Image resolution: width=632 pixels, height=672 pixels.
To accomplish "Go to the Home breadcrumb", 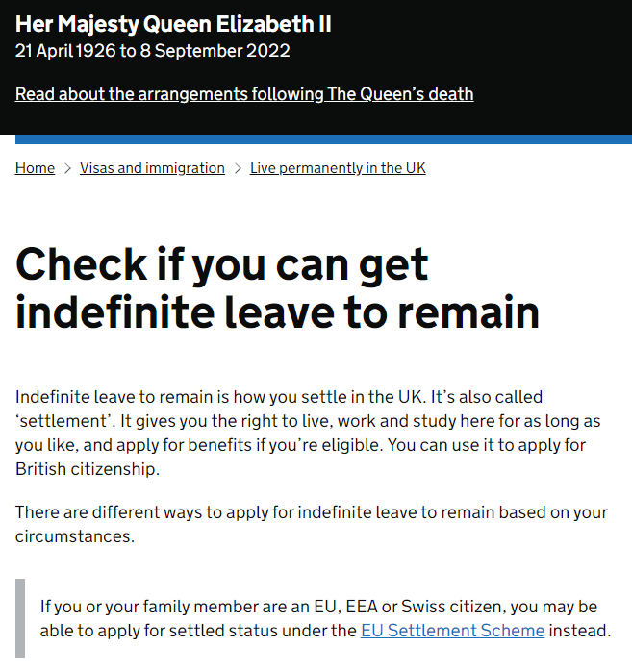I will 35,168.
